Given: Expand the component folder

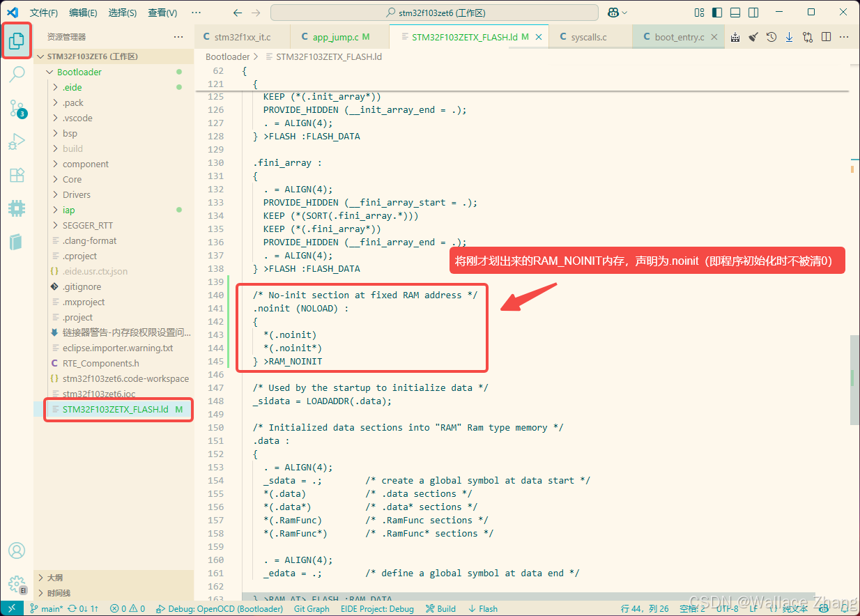Looking at the screenshot, I should pyautogui.click(x=114, y=164).
